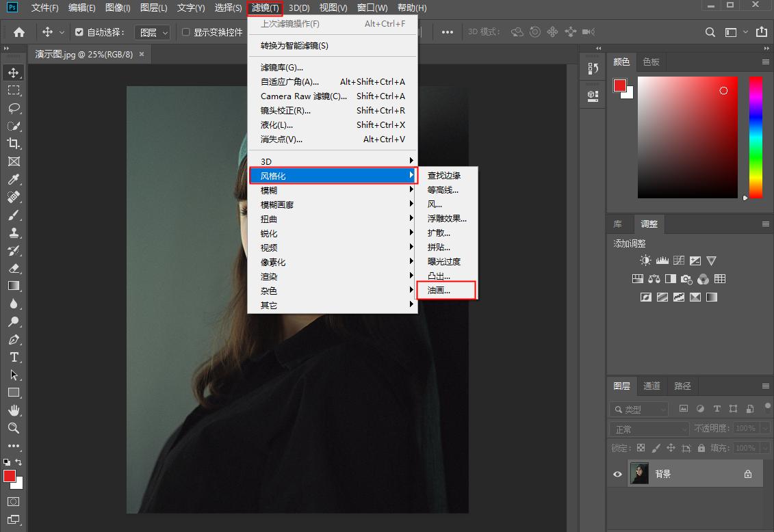Screen dimensions: 774x532
Task: Enable the 显示变换控件 checkbox
Action: [x=185, y=32]
